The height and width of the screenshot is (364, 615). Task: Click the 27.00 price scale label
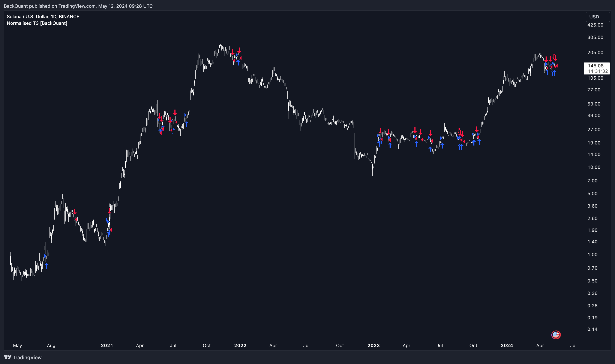[x=594, y=129]
